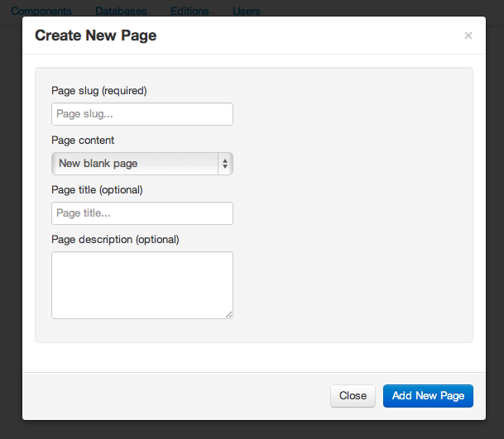Click empty space in the gray form panel

(353, 206)
